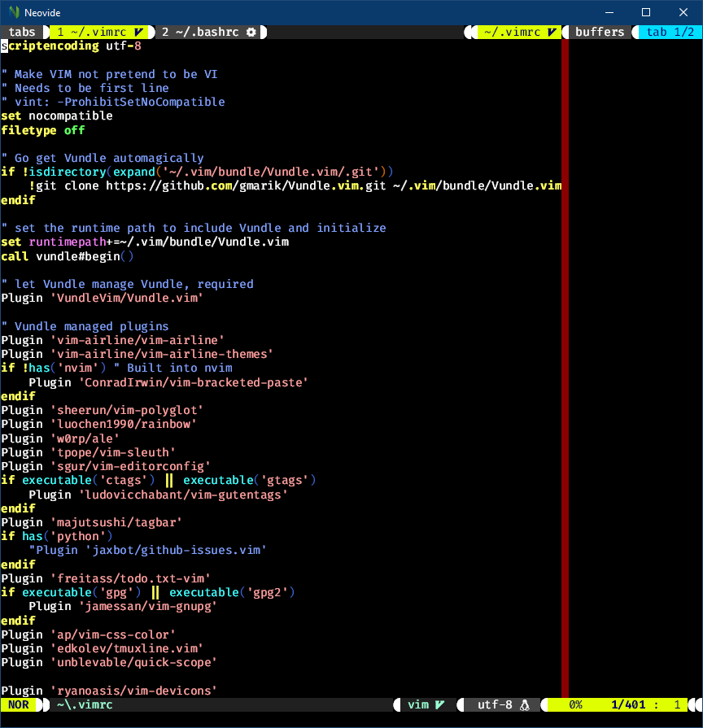Select the ~/.vimrc buffer entry at right
Image resolution: width=703 pixels, height=728 pixels.
[x=519, y=32]
